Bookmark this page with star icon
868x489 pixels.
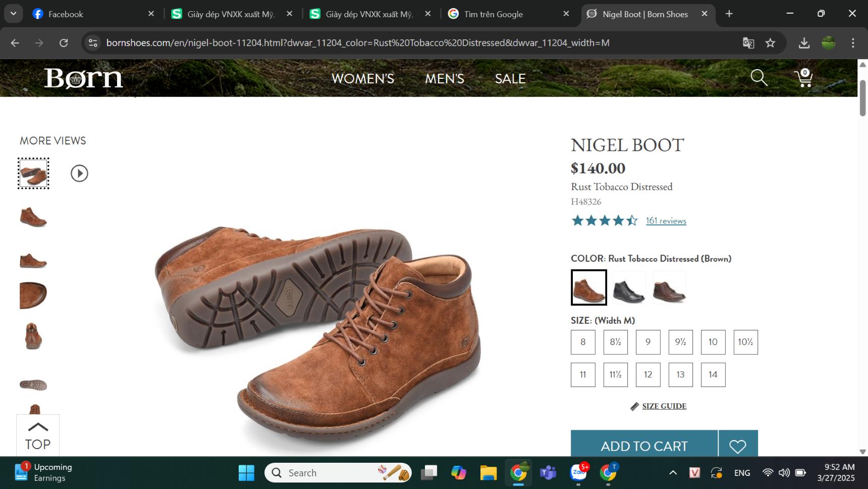tap(770, 43)
